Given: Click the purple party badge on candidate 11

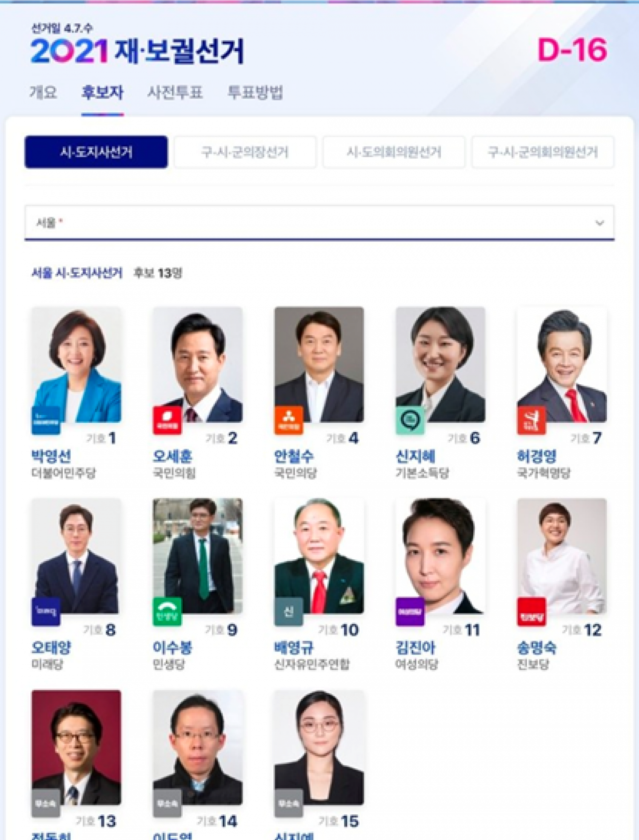Looking at the screenshot, I should 410,612.
